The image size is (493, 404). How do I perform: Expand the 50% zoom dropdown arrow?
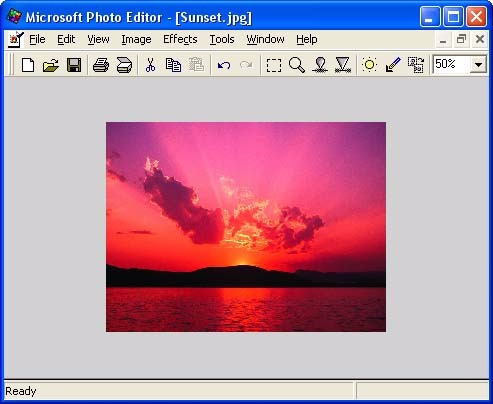(x=479, y=65)
